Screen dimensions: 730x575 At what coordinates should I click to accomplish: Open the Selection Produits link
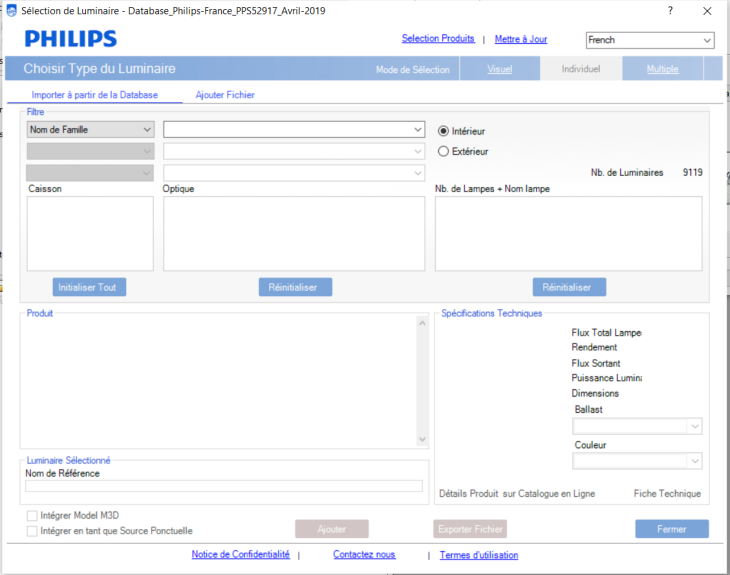click(x=438, y=39)
